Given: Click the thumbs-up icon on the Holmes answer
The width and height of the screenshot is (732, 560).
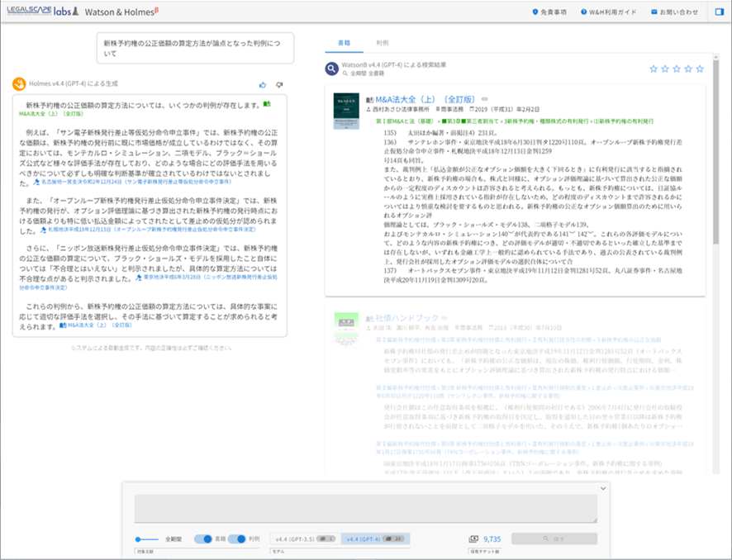Looking at the screenshot, I should (263, 84).
